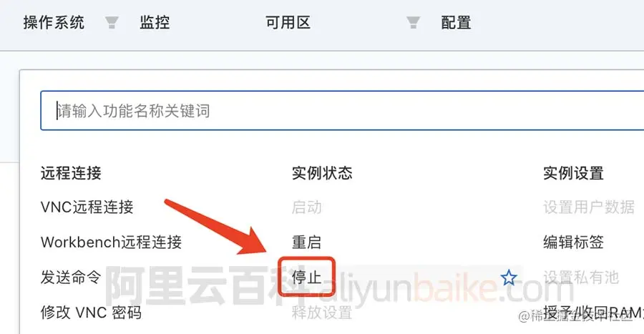Open 修改 VNC 密码 option
This screenshot has height=334, width=644.
[x=91, y=313]
